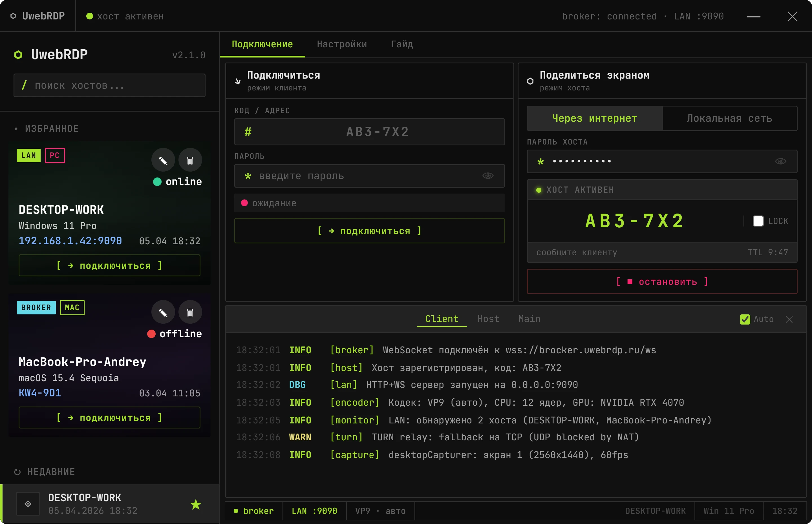Click the MAC tag on MacBook card
The height and width of the screenshot is (524, 812).
[x=72, y=308]
